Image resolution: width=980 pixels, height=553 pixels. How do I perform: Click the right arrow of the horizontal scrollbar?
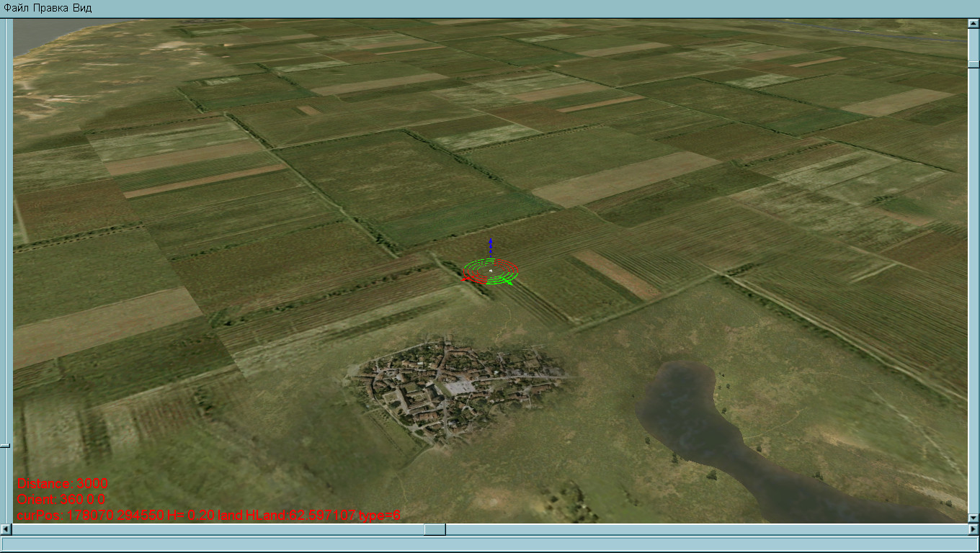[x=973, y=529]
